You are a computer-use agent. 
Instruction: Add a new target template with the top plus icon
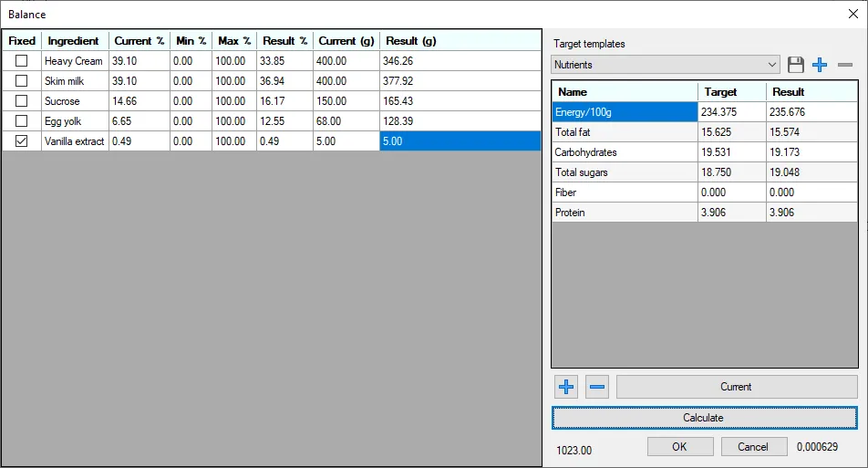[x=820, y=65]
